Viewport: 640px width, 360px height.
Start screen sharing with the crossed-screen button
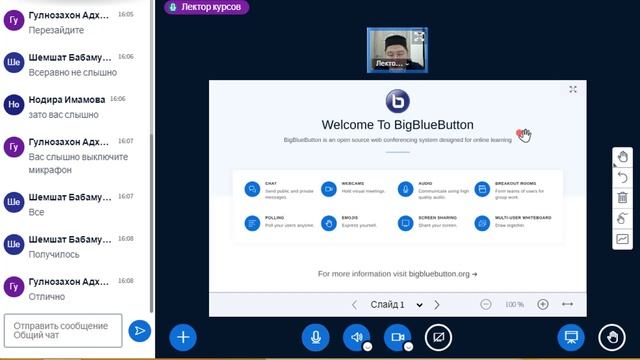[x=438, y=337]
